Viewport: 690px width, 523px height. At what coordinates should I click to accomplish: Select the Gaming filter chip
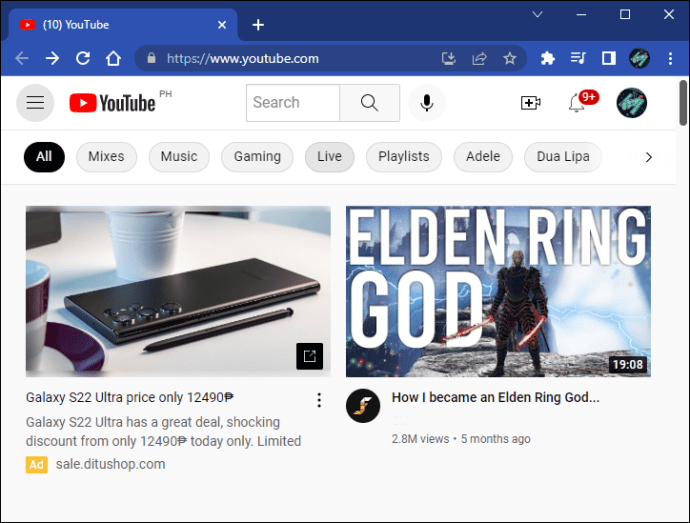point(257,157)
